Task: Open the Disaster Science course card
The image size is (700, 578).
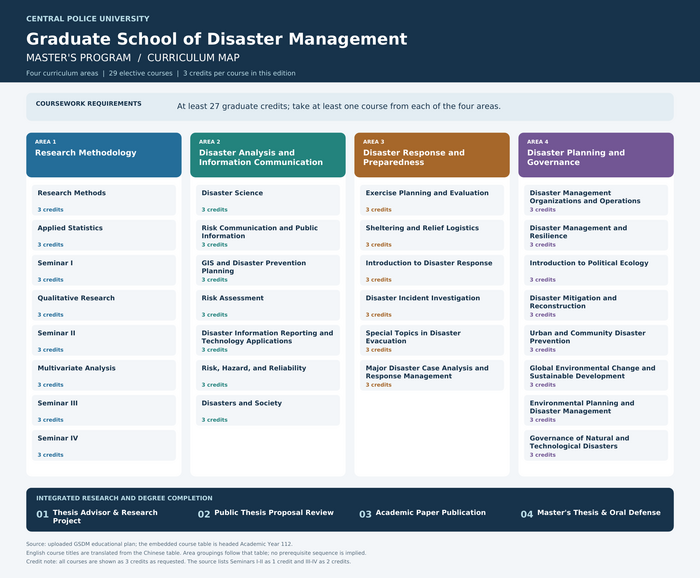Action: pyautogui.click(x=268, y=200)
